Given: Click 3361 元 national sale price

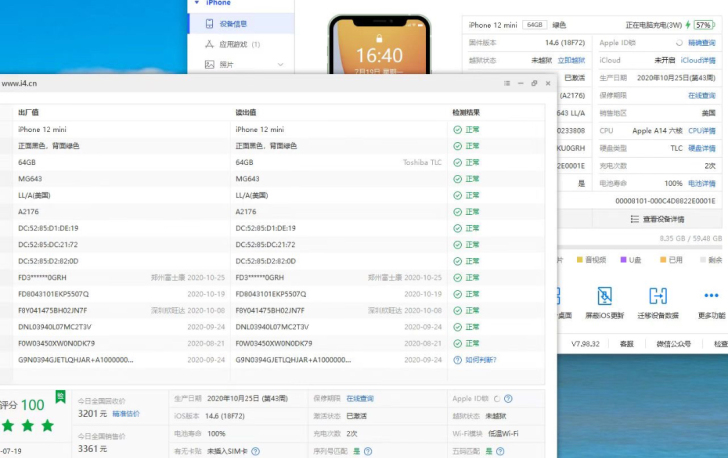Looking at the screenshot, I should (x=92, y=449).
